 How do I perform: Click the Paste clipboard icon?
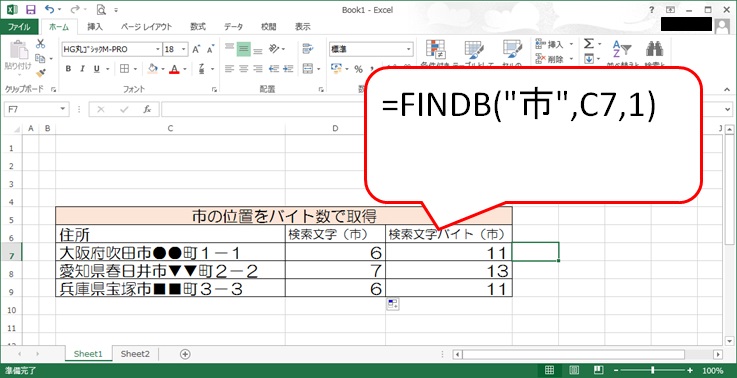click(18, 51)
